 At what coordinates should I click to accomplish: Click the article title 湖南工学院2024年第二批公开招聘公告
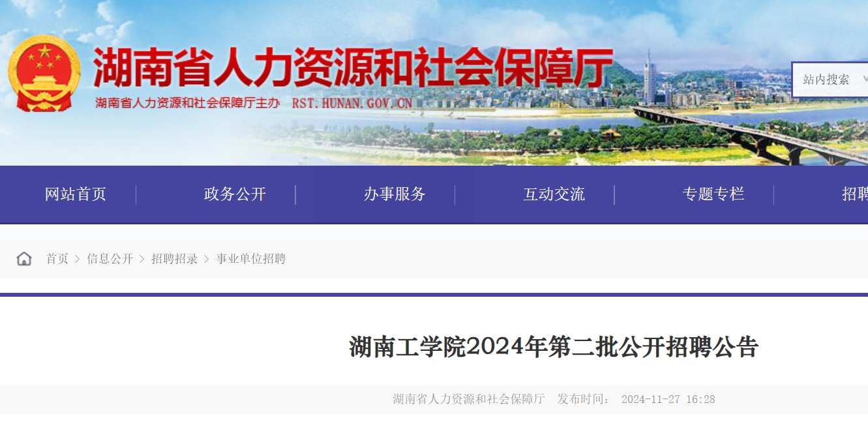point(554,347)
